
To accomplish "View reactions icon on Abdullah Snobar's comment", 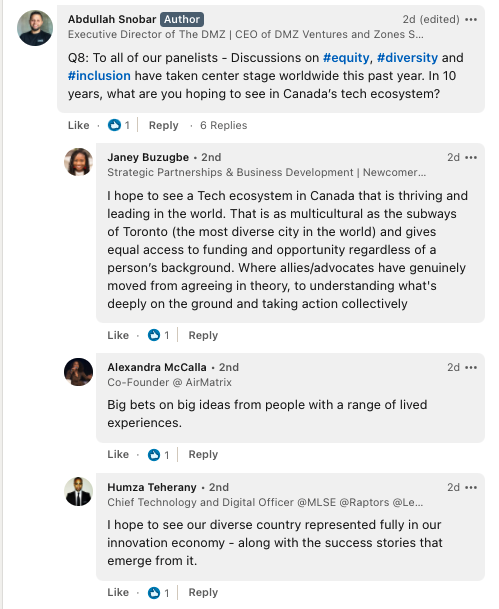I will pyautogui.click(x=114, y=125).
